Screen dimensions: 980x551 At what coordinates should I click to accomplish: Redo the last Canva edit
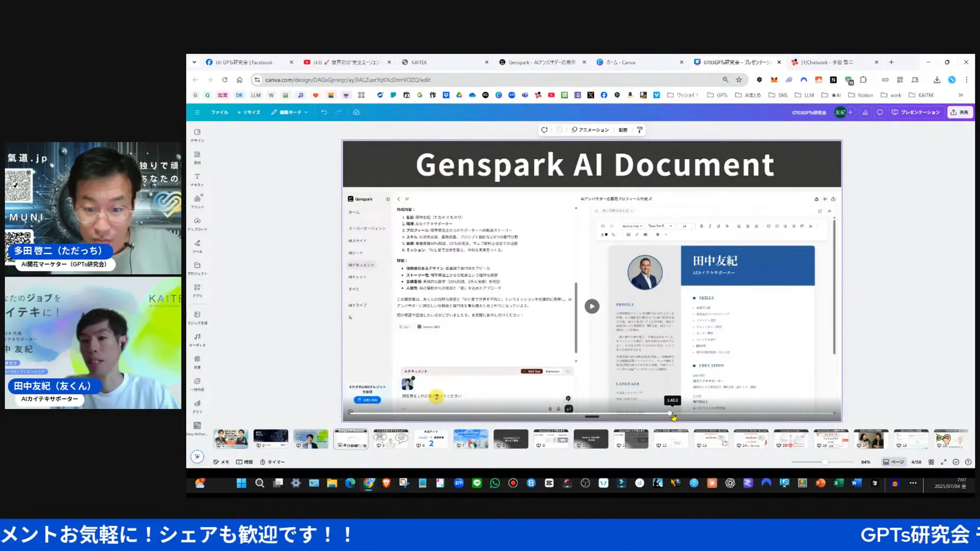click(x=338, y=112)
